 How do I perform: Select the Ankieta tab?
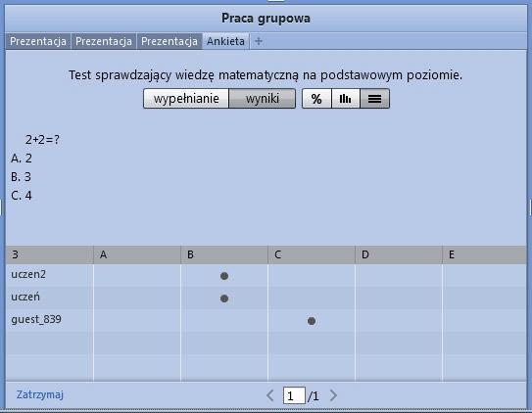[x=225, y=41]
